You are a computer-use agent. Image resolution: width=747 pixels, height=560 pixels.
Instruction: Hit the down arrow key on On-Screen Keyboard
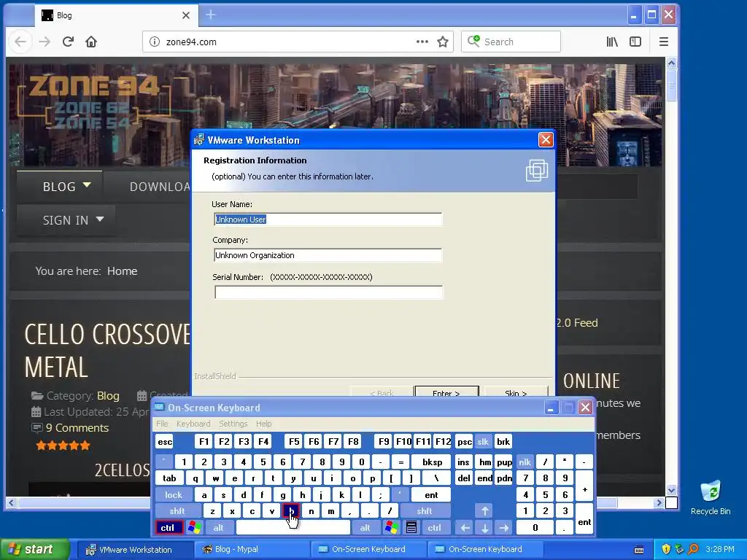(x=485, y=528)
